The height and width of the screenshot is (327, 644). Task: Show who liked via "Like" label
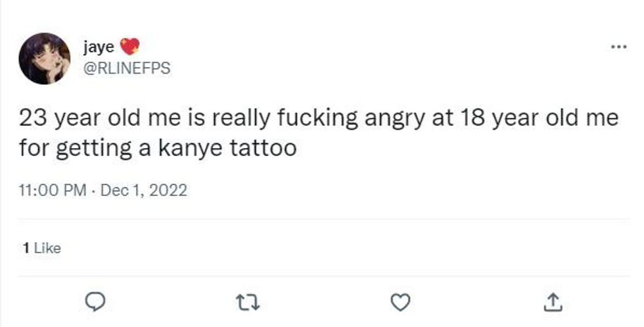pyautogui.click(x=47, y=248)
